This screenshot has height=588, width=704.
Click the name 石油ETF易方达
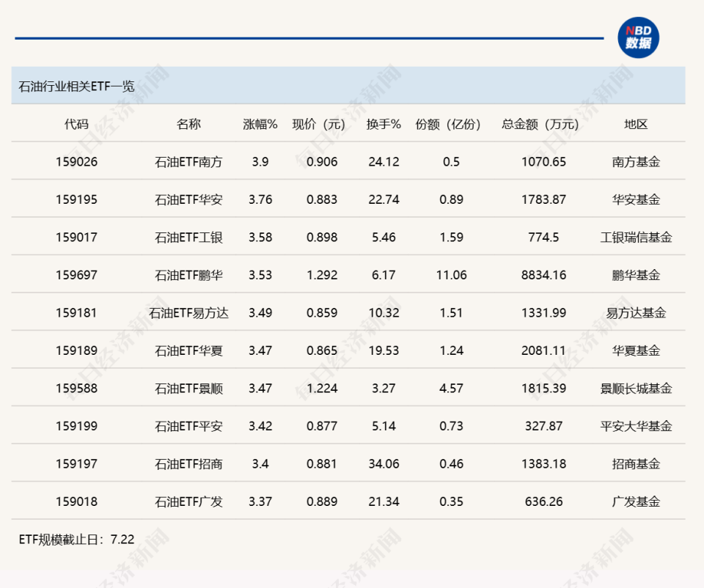pyautogui.click(x=188, y=312)
